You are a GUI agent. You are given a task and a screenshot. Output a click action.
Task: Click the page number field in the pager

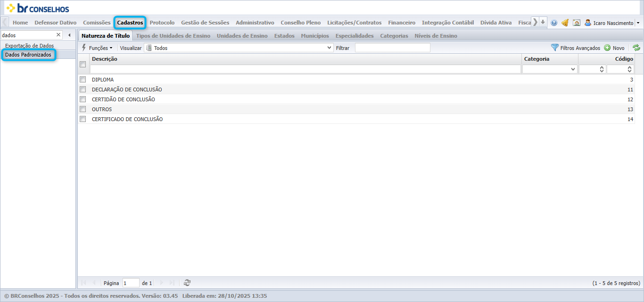131,283
